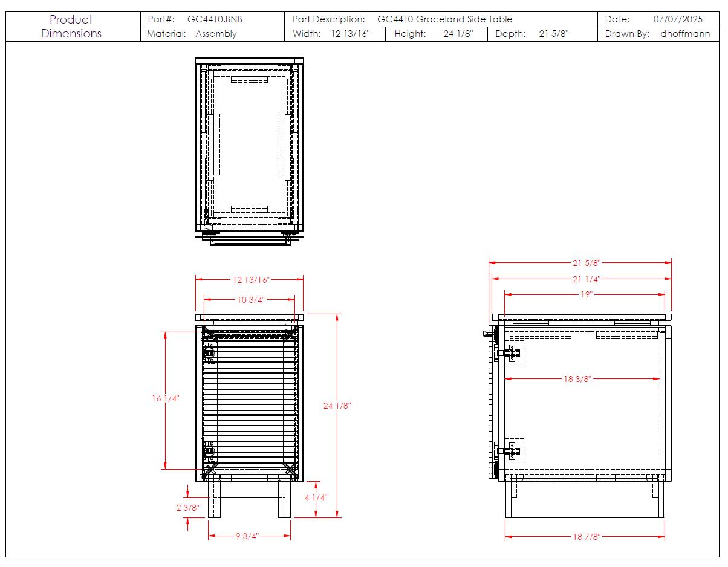Click the Depth value in the title block
Image resolution: width=728 pixels, height=567 pixels.
(553, 34)
